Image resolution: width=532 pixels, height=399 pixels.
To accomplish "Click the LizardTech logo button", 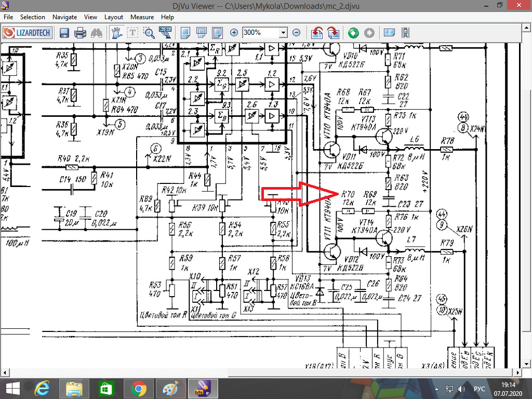I will click(28, 33).
